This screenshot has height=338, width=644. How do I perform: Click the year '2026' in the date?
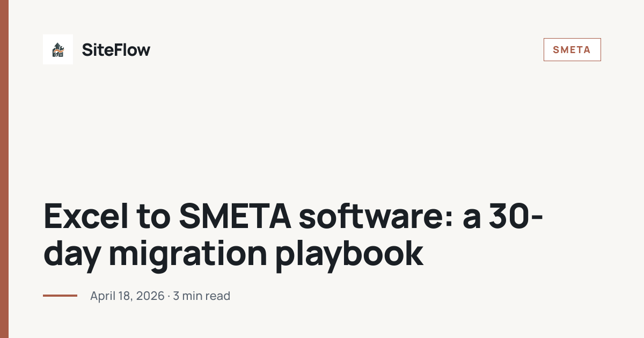point(151,296)
